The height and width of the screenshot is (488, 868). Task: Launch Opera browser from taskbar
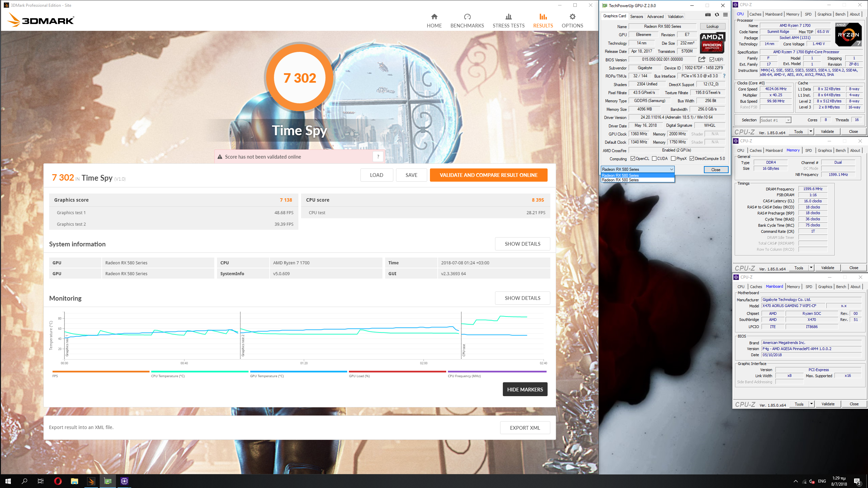tap(58, 481)
